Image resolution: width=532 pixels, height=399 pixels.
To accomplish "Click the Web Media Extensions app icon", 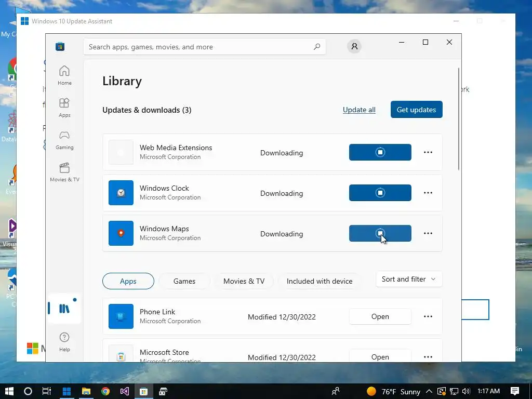I will coord(121,152).
